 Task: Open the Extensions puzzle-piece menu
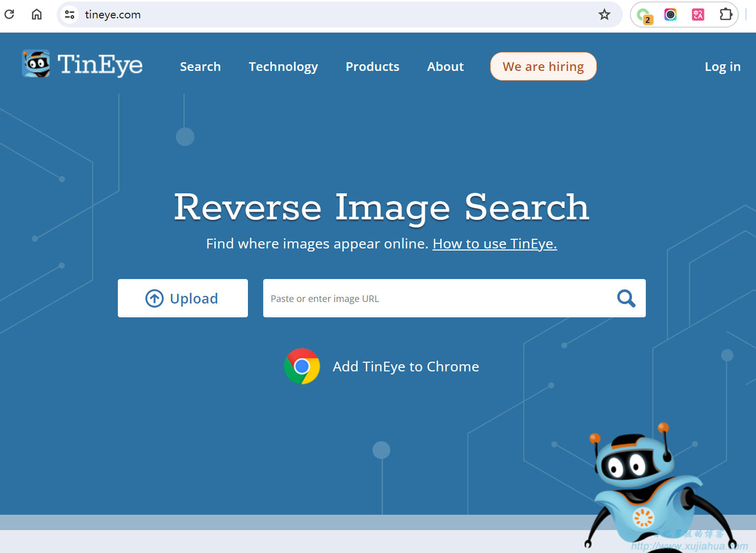[x=725, y=14]
